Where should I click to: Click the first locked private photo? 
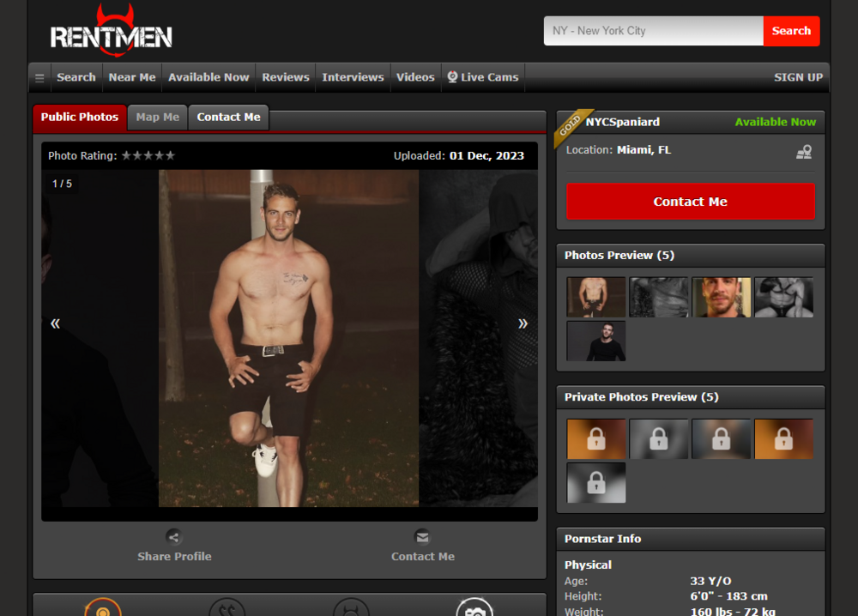coord(596,438)
